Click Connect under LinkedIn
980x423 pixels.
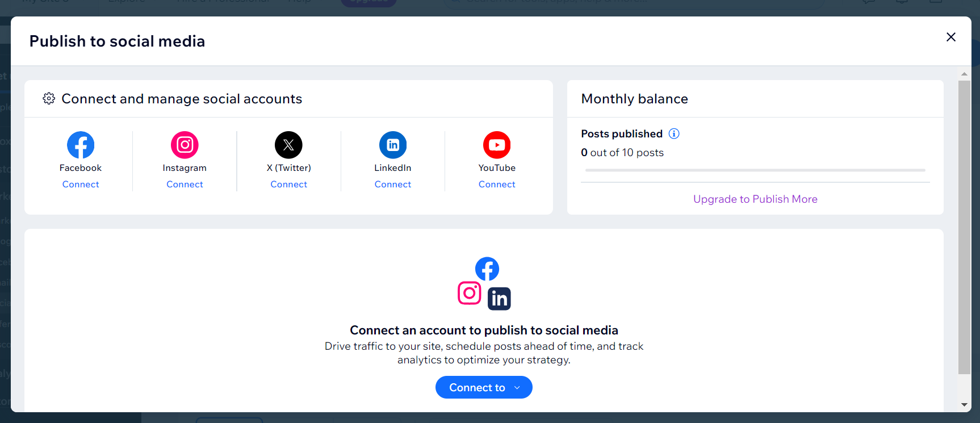click(x=392, y=184)
